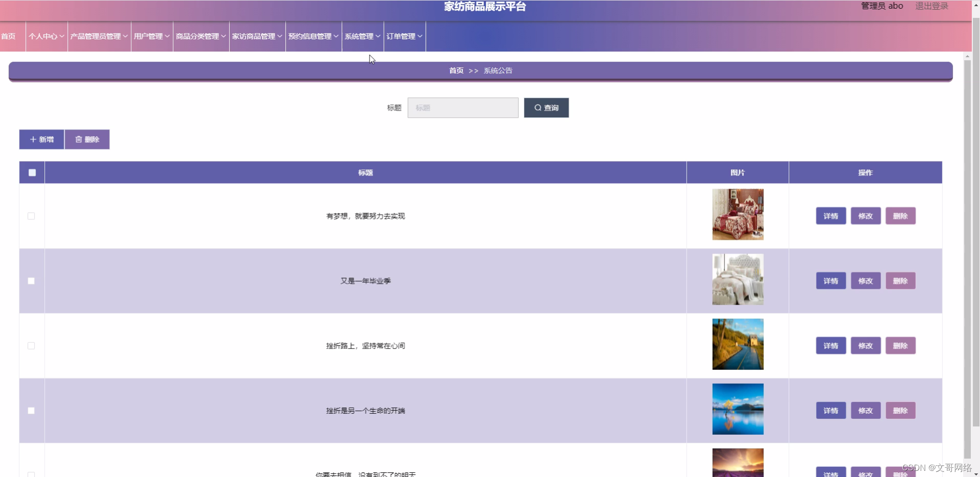Screen dimensions: 980x477
Task: Click the plus icon on the 新增 button
Action: [34, 139]
